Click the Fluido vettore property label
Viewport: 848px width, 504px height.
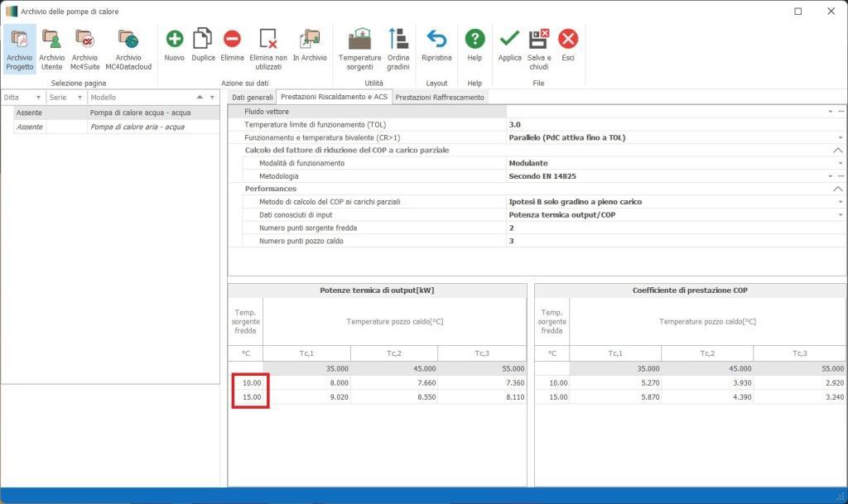(x=267, y=112)
